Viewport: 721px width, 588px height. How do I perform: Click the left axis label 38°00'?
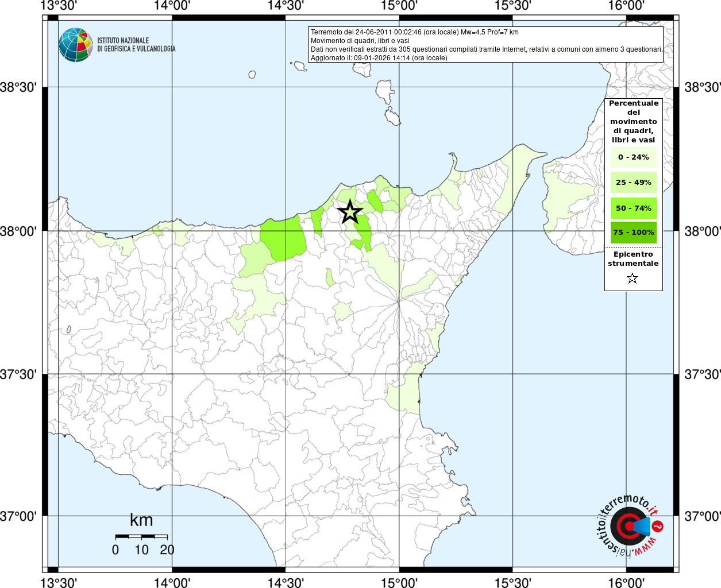(18, 231)
